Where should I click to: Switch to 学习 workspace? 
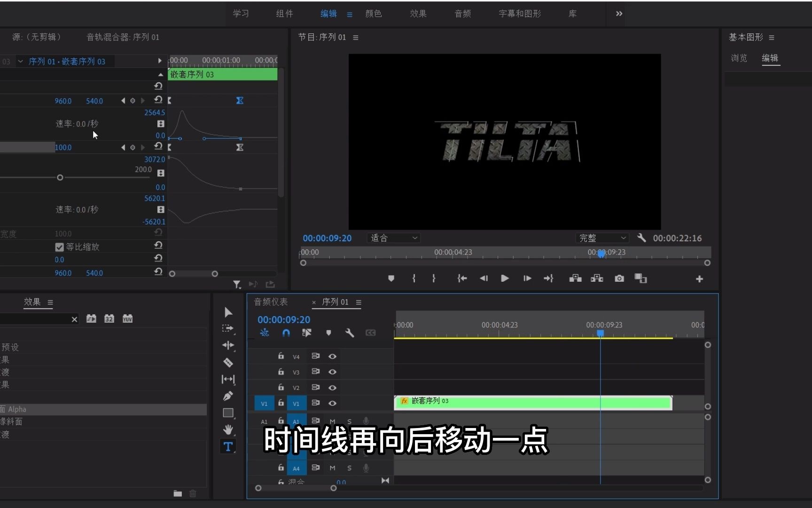pos(241,14)
